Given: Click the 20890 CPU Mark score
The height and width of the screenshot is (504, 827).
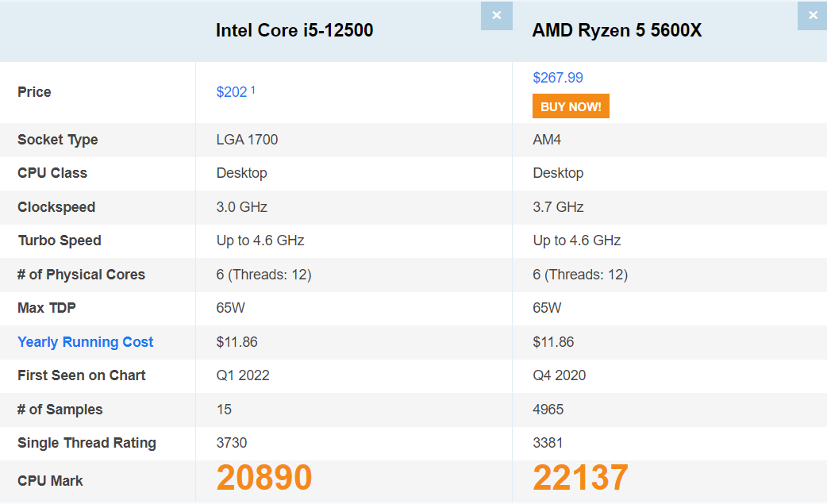Looking at the screenshot, I should [x=264, y=478].
